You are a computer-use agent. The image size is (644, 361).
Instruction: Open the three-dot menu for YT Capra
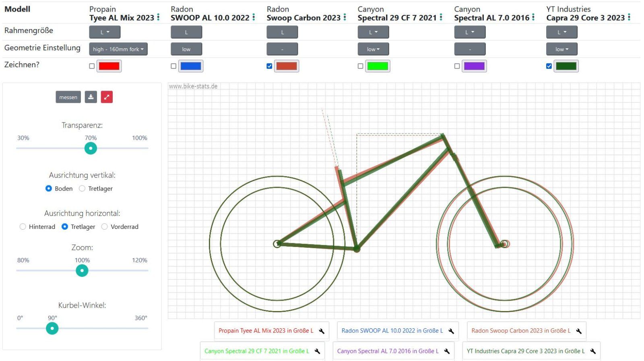pos(629,17)
